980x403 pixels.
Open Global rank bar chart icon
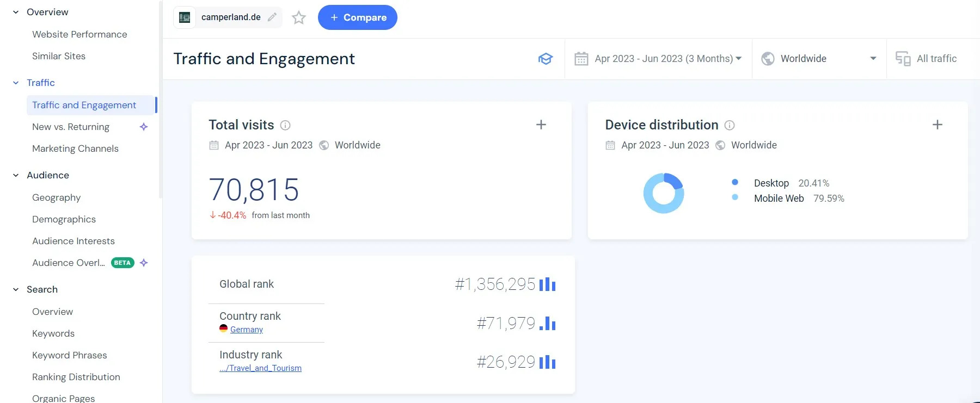547,284
